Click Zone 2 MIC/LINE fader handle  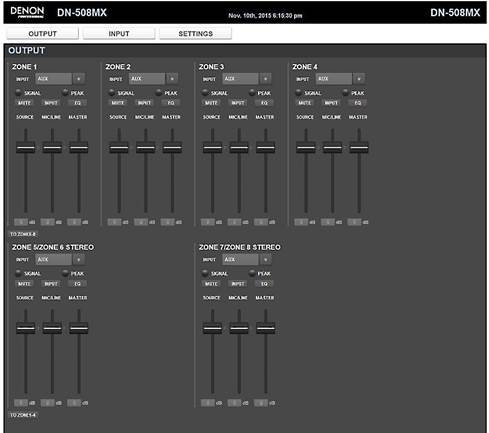coord(146,147)
